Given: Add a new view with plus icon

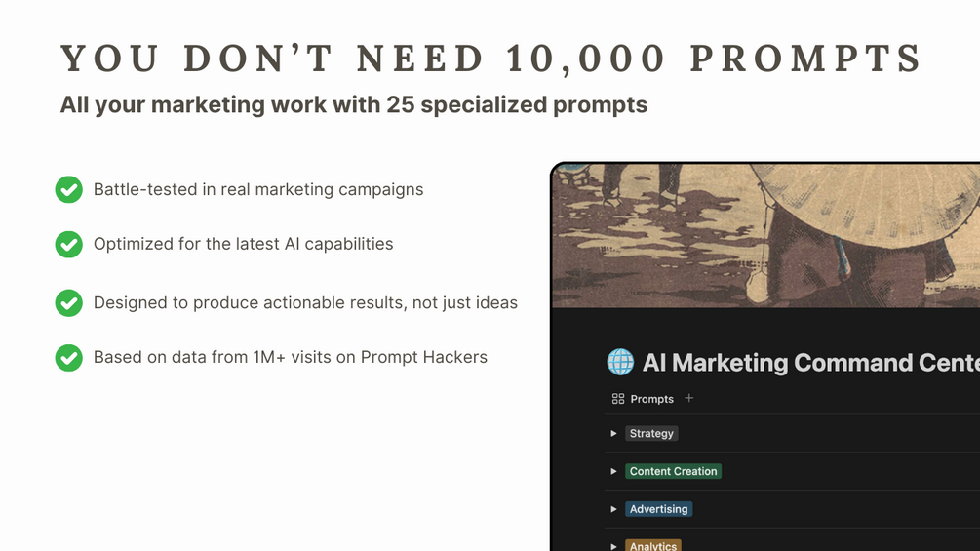Looking at the screenshot, I should click(x=688, y=398).
